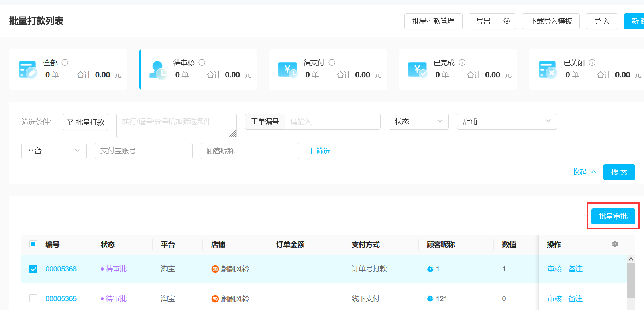The height and width of the screenshot is (312, 644).
Task: Toggle select-all checkbox in table header
Action: point(33,244)
